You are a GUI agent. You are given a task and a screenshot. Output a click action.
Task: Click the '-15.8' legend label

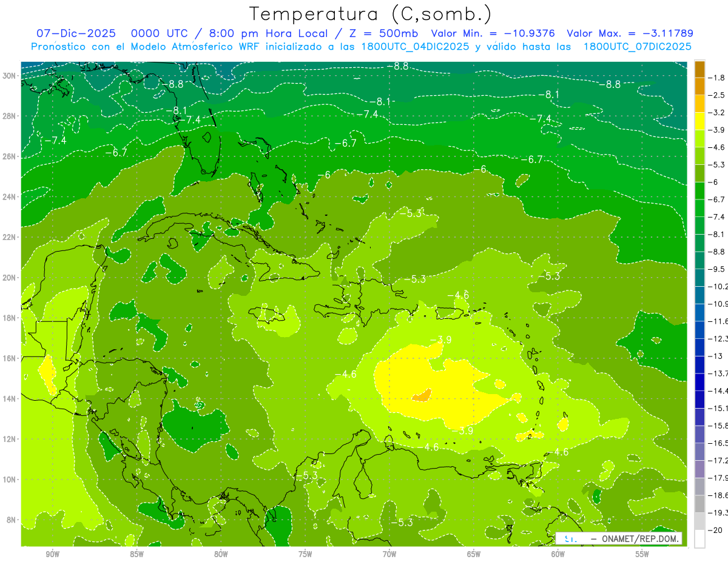pyautogui.click(x=720, y=426)
